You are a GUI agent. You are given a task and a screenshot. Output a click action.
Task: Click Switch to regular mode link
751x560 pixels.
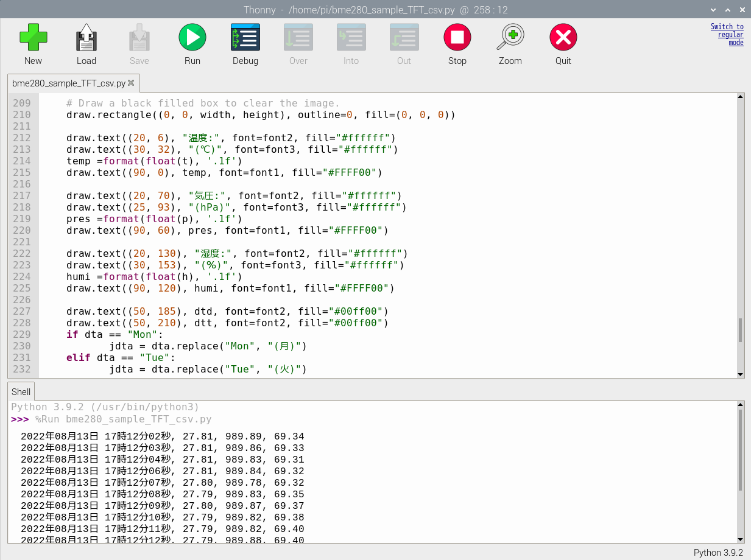pos(727,35)
